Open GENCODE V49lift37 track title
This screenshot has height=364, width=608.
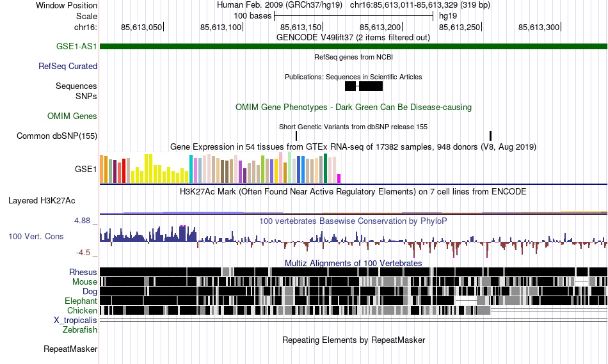[x=353, y=38]
